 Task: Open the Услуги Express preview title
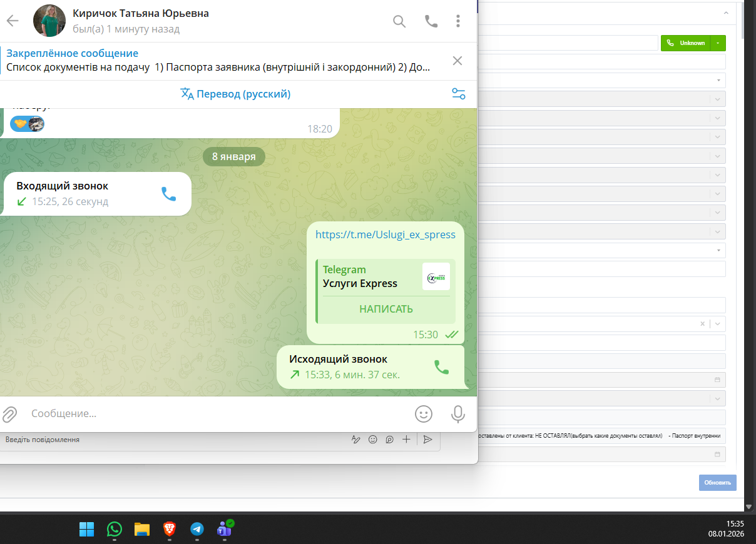click(x=360, y=283)
